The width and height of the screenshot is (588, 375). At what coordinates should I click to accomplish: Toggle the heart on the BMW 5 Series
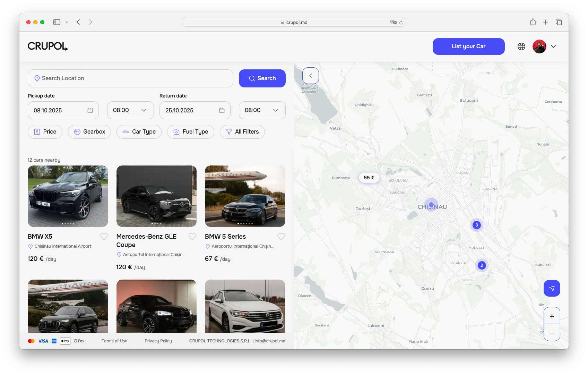tap(281, 237)
